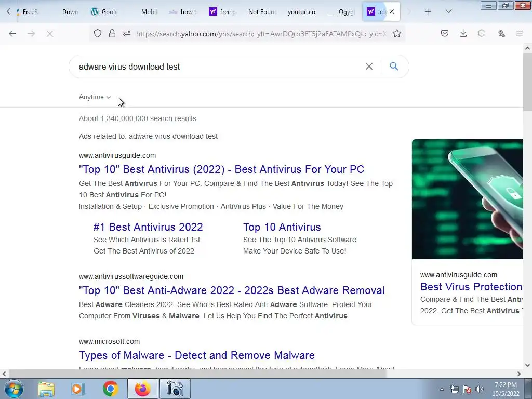This screenshot has width=532, height=399.
Task: Close the active Yahoo search tab
Action: click(x=392, y=11)
